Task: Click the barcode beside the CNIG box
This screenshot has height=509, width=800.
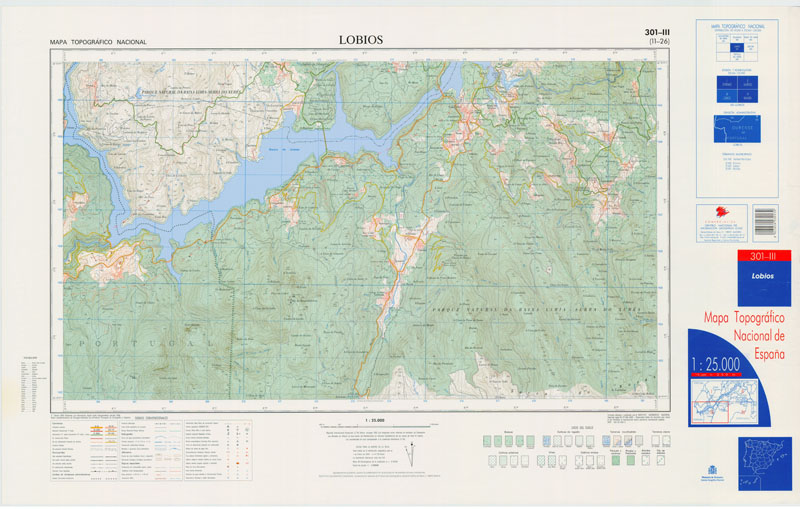Action: 765,222
